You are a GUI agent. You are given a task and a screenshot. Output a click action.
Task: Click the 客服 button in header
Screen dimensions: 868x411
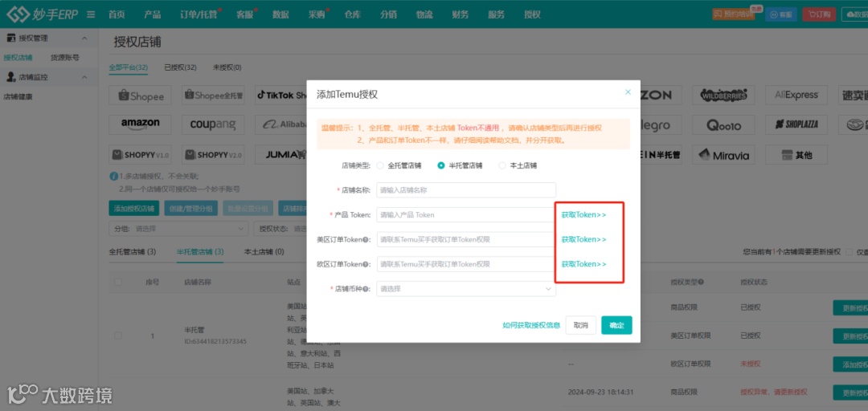780,14
